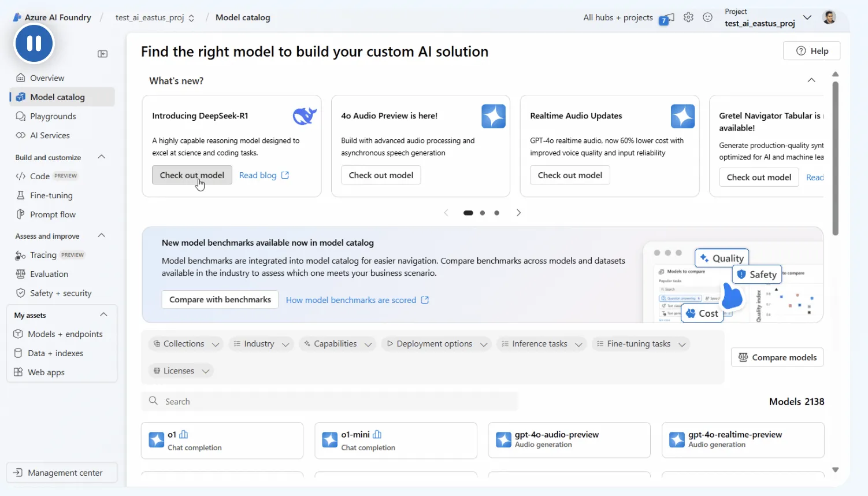Open Overview in the sidebar

[x=47, y=78]
